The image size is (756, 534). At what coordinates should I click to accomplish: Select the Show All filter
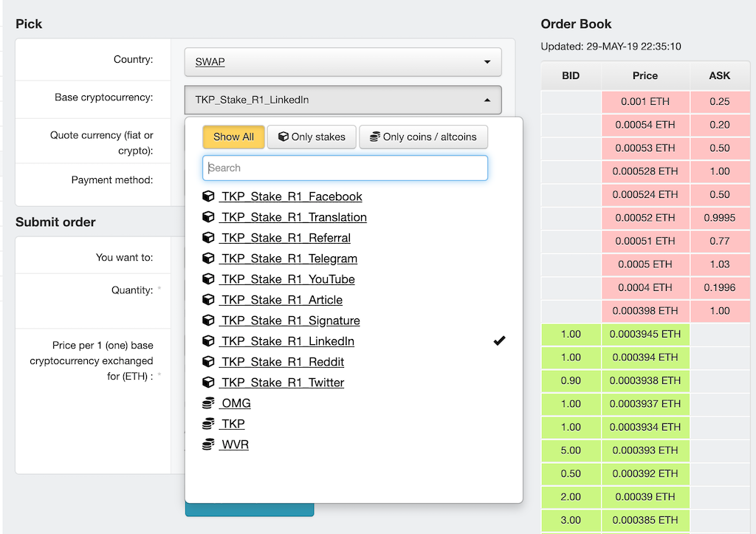tap(233, 137)
